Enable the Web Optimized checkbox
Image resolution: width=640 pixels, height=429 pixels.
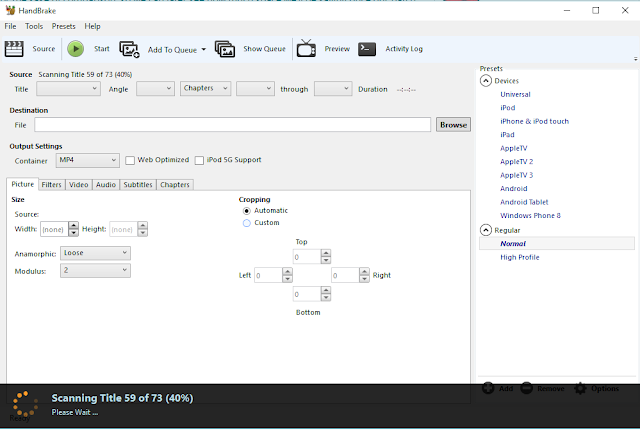130,160
